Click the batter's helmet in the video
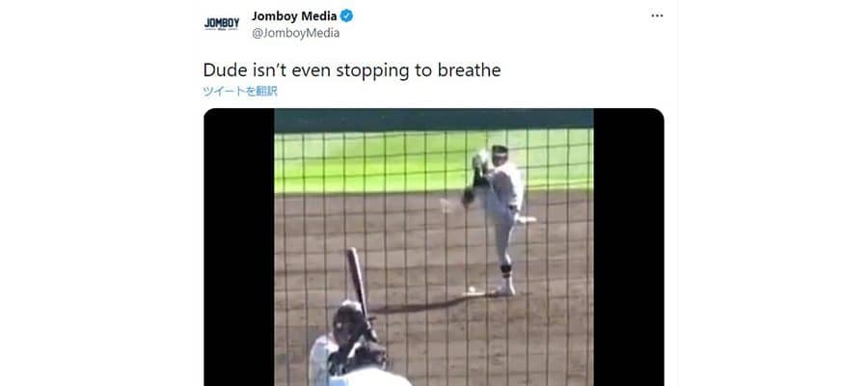Screen dimensions: 868x386 coord(349,317)
